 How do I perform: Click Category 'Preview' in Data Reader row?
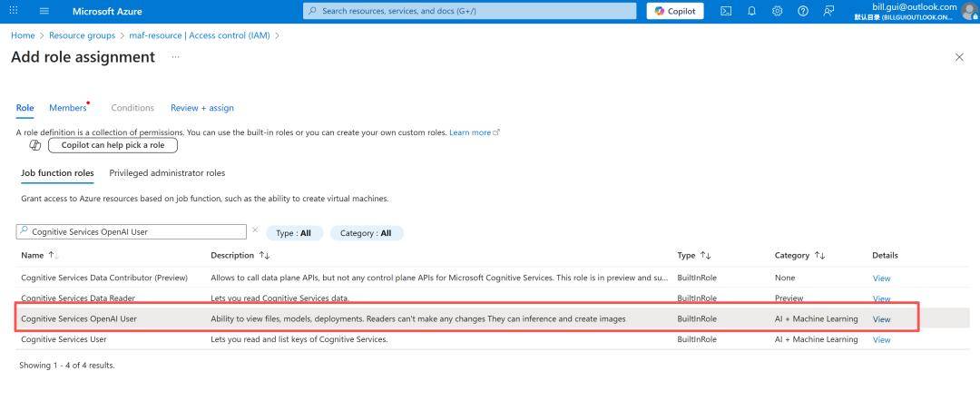789,298
